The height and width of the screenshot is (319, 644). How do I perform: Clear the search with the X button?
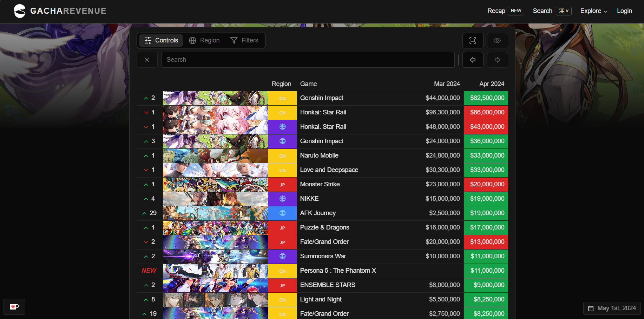pos(147,60)
